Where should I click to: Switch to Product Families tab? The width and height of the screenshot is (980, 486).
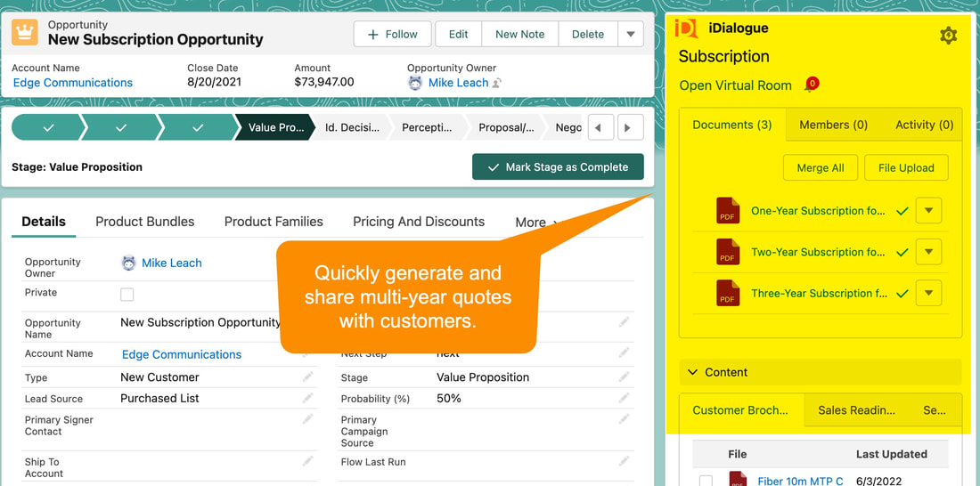[274, 222]
